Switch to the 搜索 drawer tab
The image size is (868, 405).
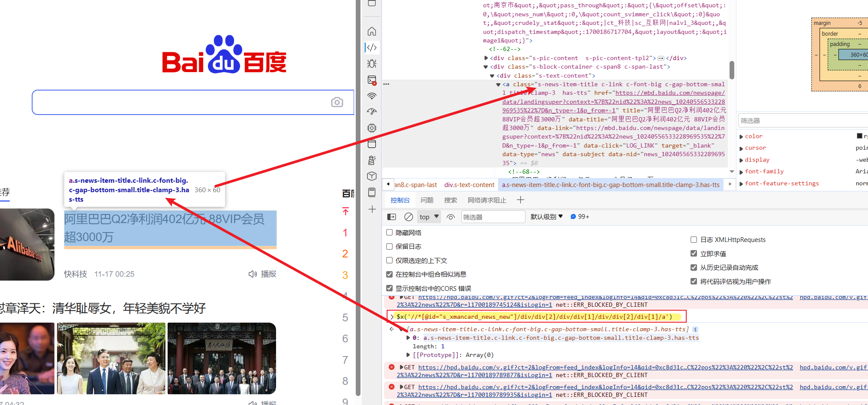tap(451, 200)
